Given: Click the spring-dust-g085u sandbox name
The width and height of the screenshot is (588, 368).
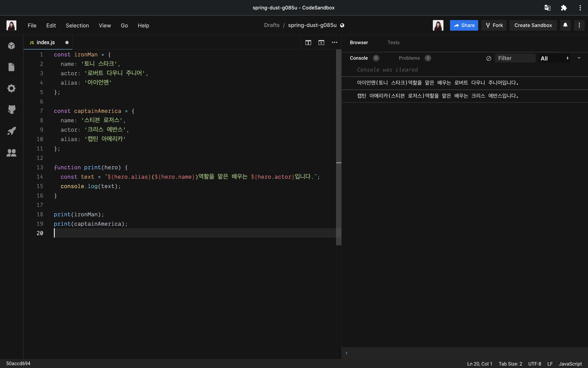Looking at the screenshot, I should coord(312,25).
